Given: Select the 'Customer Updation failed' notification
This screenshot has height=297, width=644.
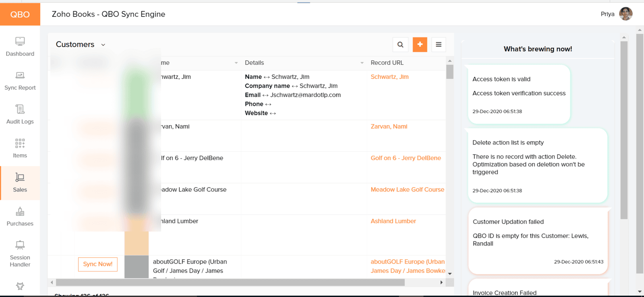Looking at the screenshot, I should (538, 241).
